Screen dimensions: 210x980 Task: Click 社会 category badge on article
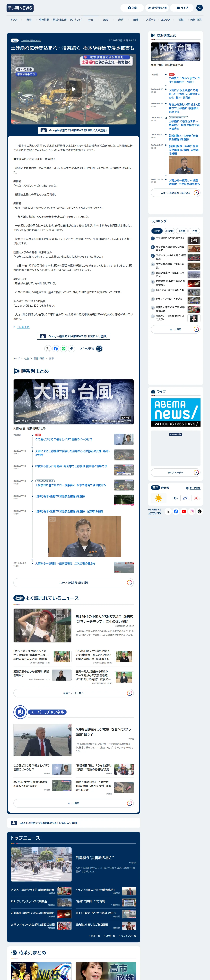coord(15,40)
